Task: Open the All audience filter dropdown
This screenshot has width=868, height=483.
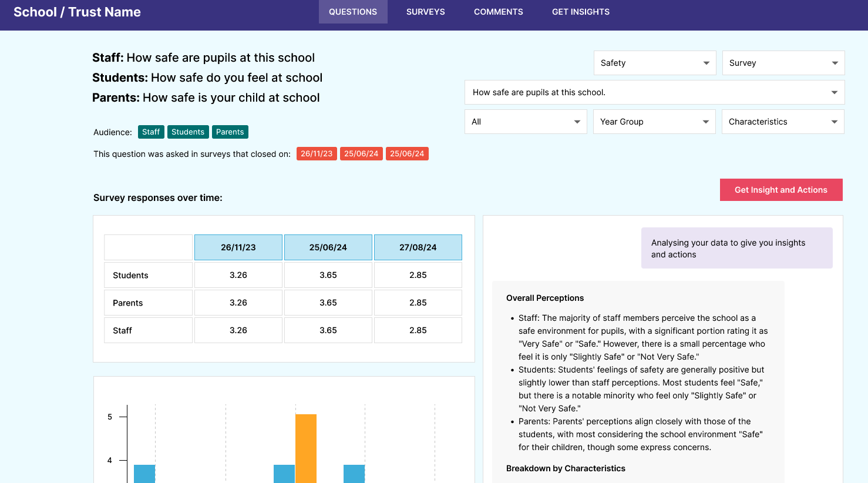Action: click(x=525, y=122)
